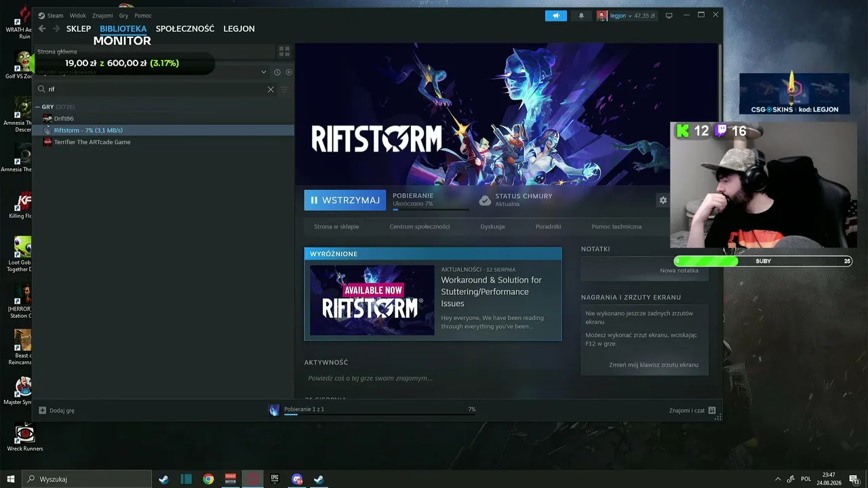This screenshot has width=868, height=488.
Task: Open the Strona w sklepie link
Action: point(336,226)
